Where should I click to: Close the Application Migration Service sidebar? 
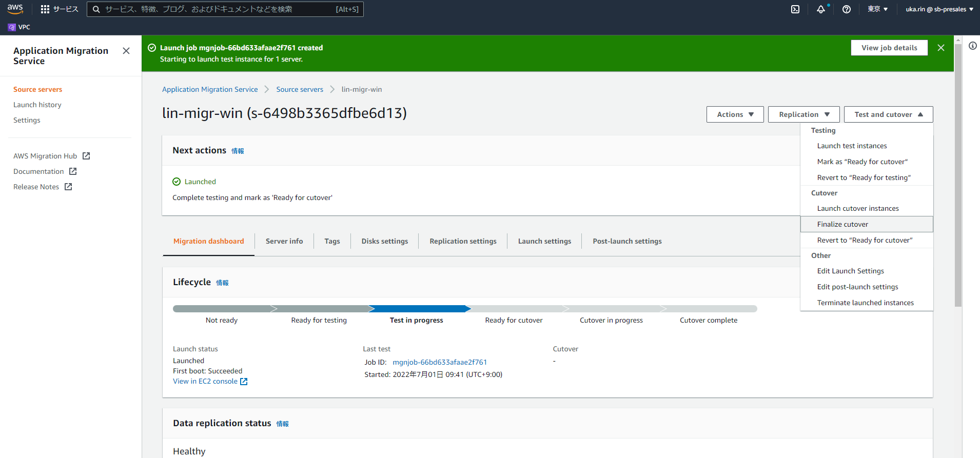[126, 51]
